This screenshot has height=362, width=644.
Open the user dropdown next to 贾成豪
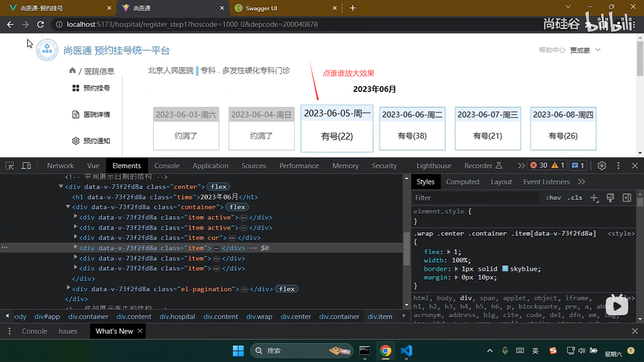tap(598, 50)
